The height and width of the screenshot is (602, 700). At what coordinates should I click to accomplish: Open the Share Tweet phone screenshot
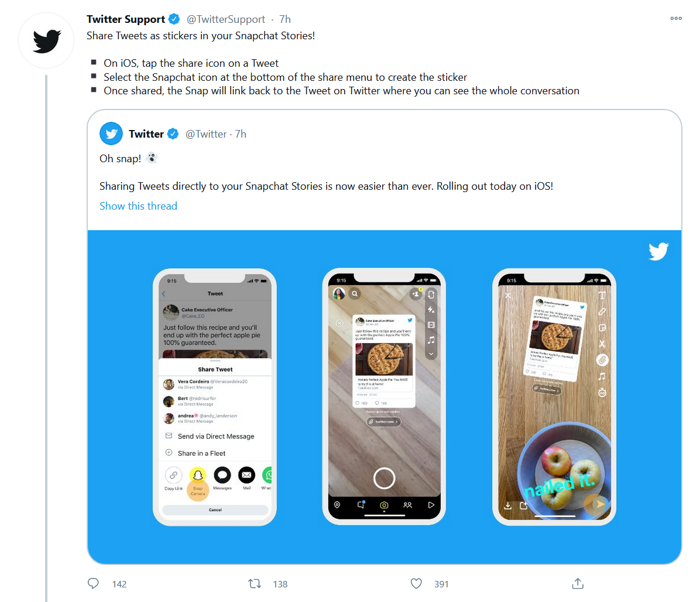pos(215,397)
